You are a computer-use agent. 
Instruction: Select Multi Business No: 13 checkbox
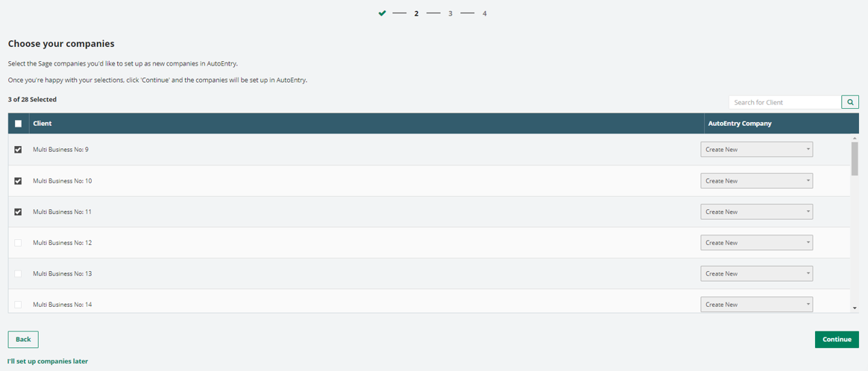(x=19, y=274)
